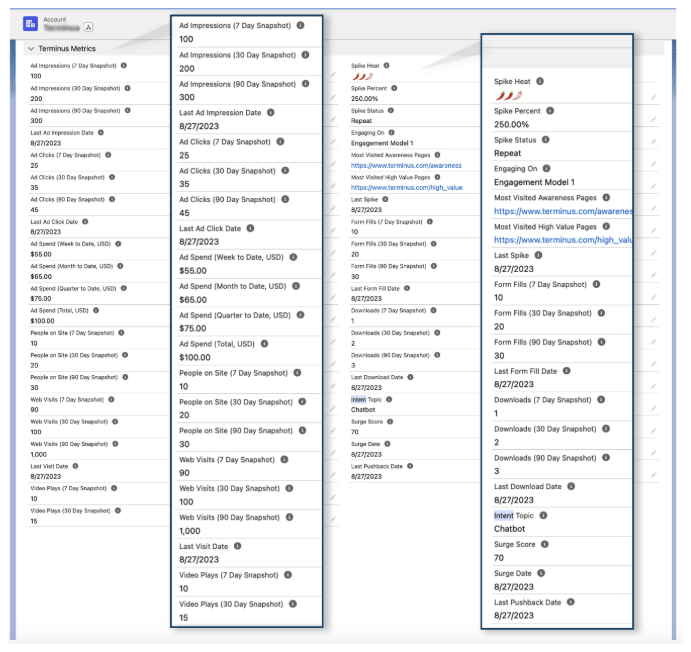
Task: Click info icon next to enlarged Last Pushback Date
Action: tap(570, 602)
